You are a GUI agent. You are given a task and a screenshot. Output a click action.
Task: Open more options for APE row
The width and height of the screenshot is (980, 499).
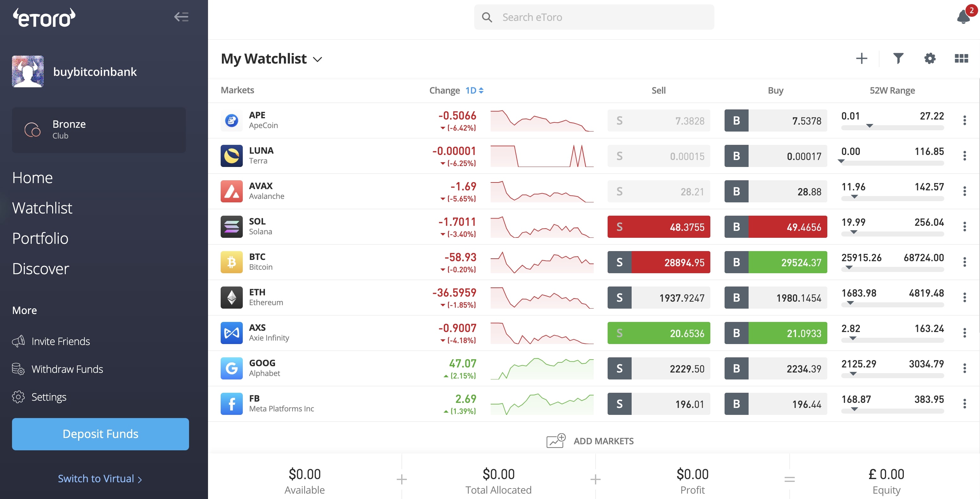[x=965, y=120]
